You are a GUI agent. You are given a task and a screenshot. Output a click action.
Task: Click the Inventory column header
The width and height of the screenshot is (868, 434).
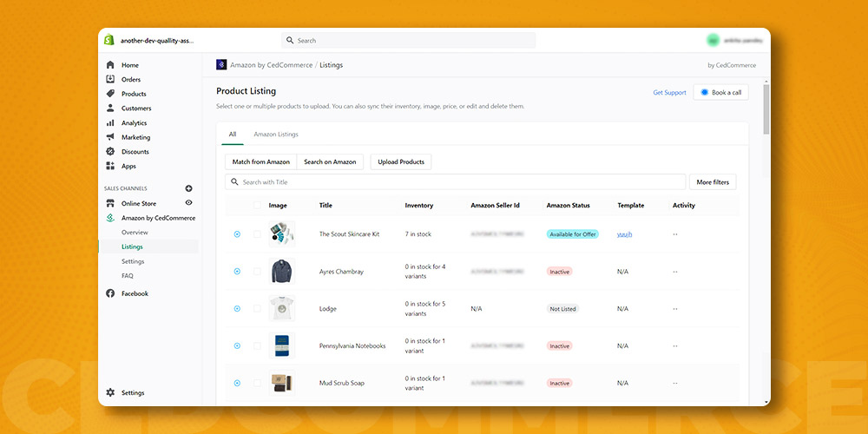419,206
